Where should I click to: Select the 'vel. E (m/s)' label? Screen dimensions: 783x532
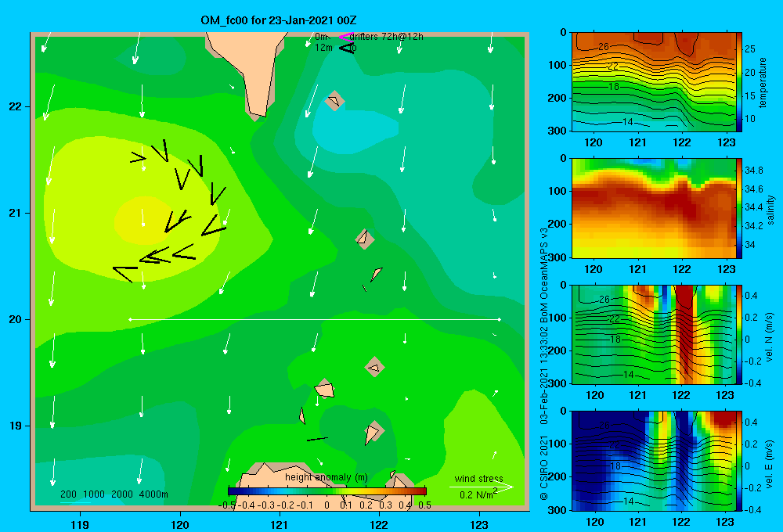pos(770,463)
